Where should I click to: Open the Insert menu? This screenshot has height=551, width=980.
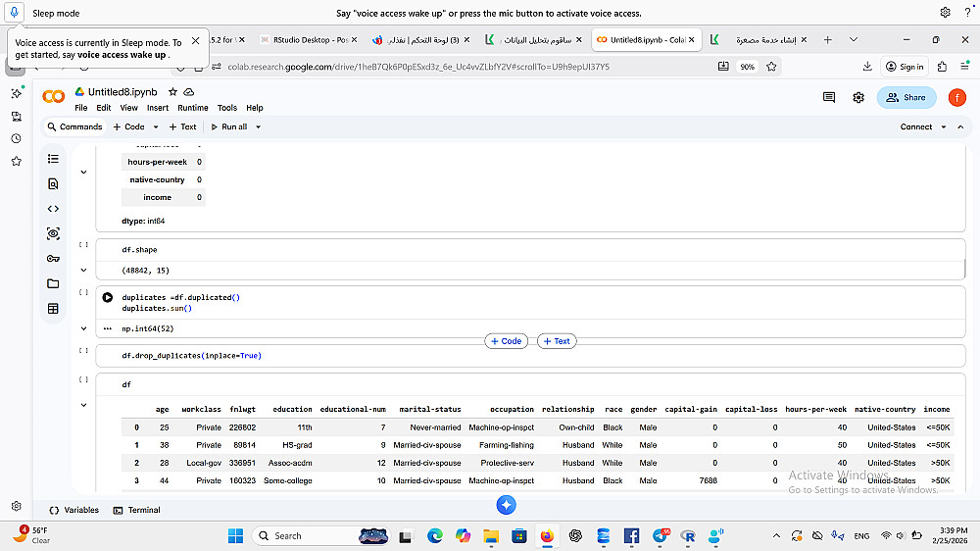pyautogui.click(x=158, y=108)
